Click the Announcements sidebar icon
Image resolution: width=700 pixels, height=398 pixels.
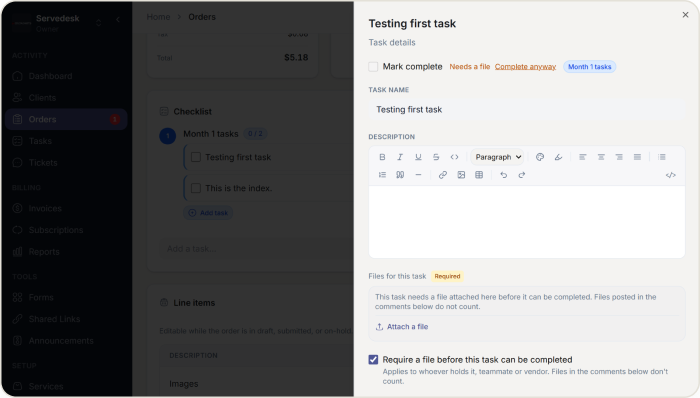click(17, 340)
